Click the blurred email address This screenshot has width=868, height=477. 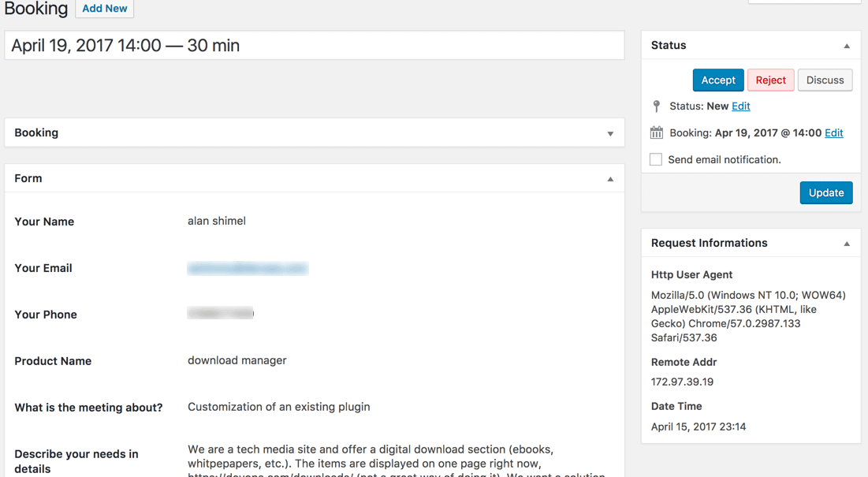(247, 269)
